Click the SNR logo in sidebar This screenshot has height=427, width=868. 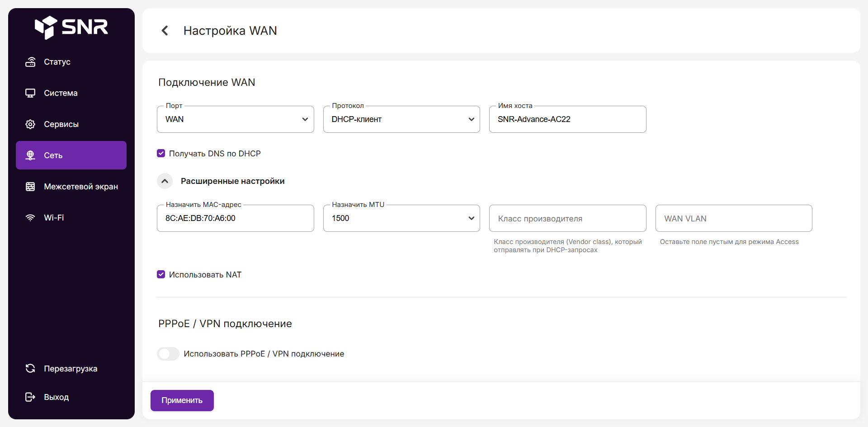(x=71, y=27)
